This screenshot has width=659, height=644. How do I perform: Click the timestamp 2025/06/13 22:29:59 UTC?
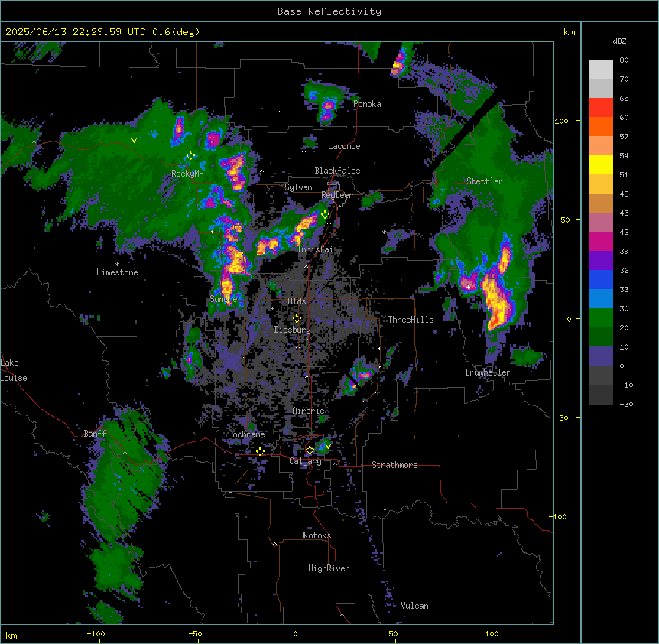(x=75, y=32)
